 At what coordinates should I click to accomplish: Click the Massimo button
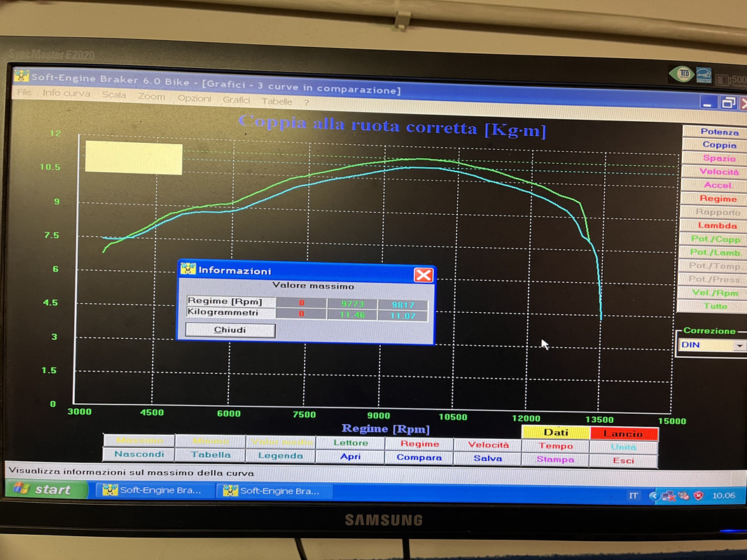[x=139, y=440]
